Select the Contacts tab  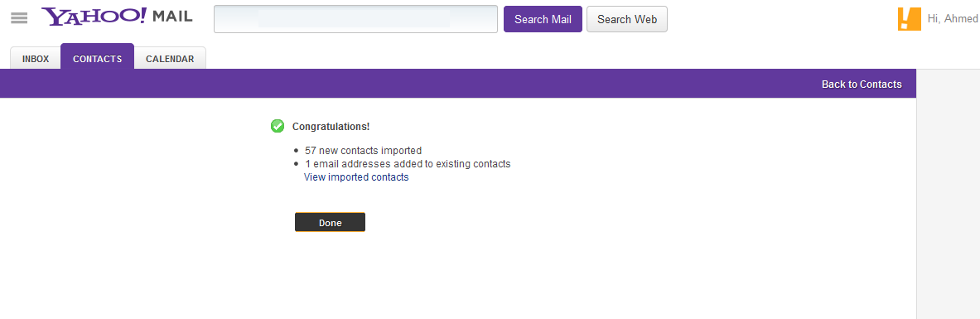(x=98, y=57)
